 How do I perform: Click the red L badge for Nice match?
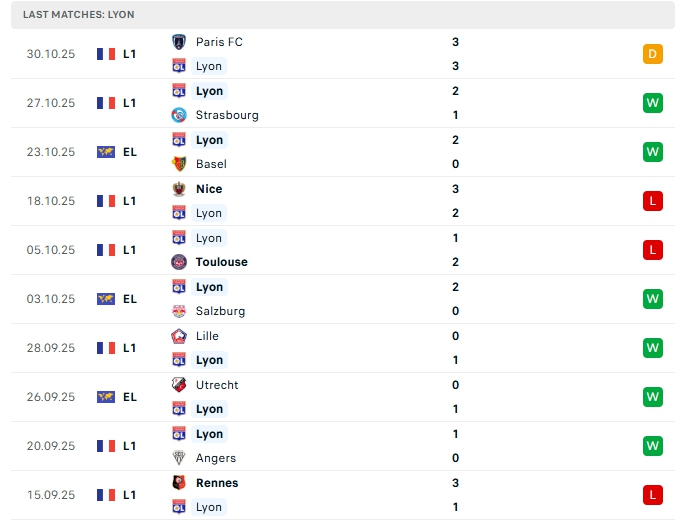coord(653,201)
